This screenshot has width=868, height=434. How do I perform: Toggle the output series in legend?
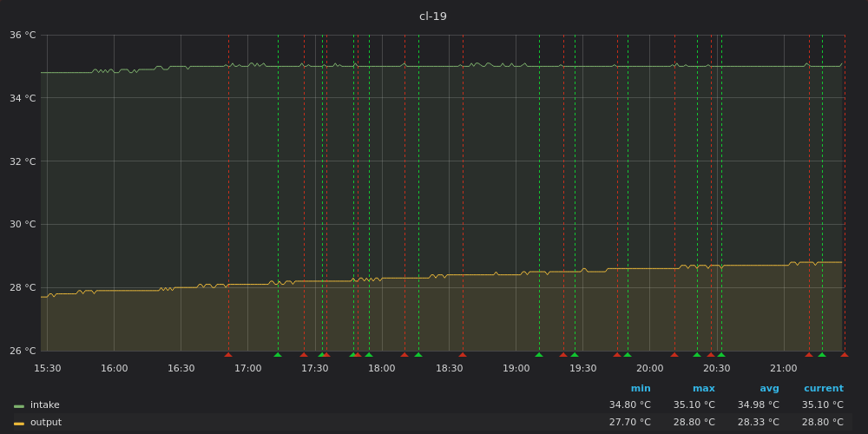pyautogui.click(x=45, y=423)
